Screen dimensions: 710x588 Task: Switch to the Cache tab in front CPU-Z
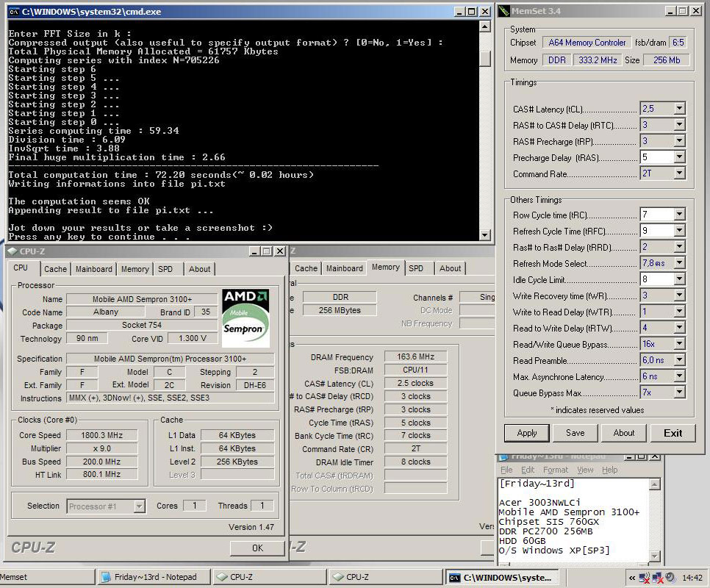tap(55, 269)
